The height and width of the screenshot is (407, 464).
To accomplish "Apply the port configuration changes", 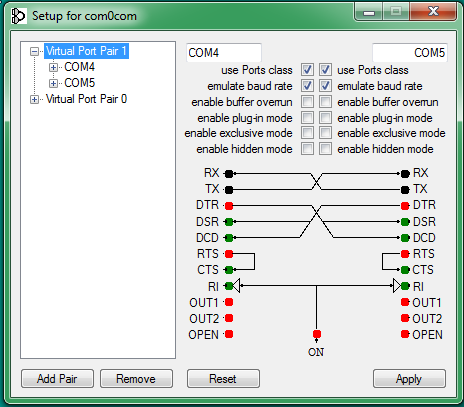I will (x=409, y=379).
